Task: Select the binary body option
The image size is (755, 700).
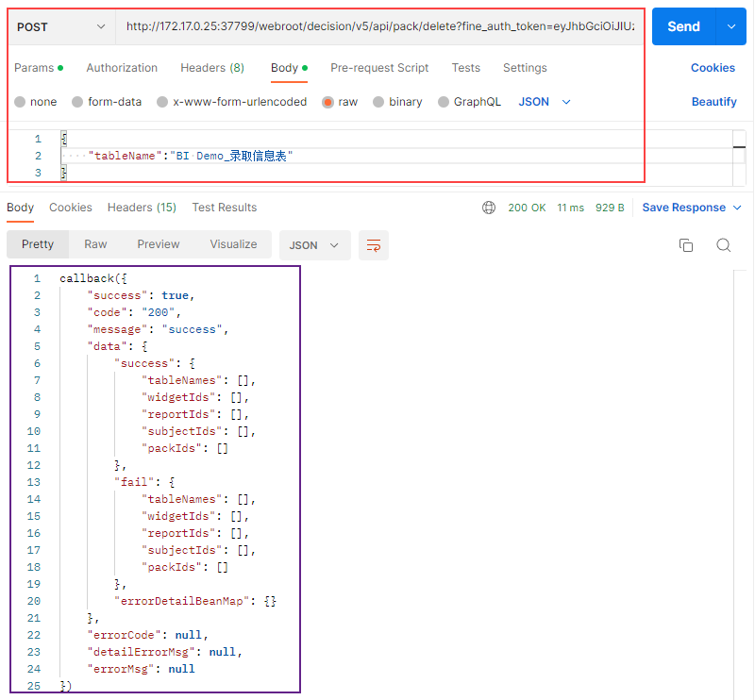Action: (x=379, y=102)
